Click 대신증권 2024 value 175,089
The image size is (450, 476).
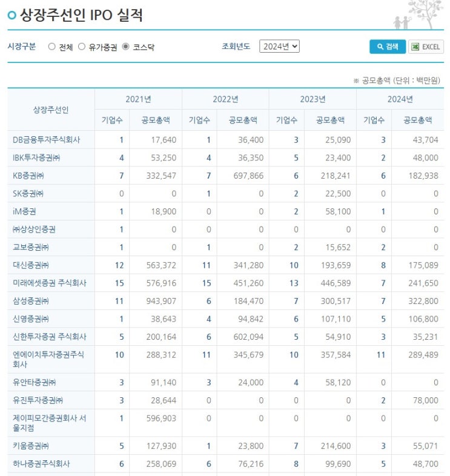pyautogui.click(x=423, y=265)
